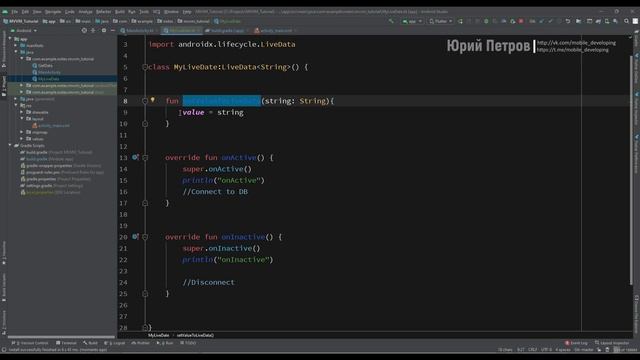
Task: Expand the mipmap folder
Action: pos(22,132)
